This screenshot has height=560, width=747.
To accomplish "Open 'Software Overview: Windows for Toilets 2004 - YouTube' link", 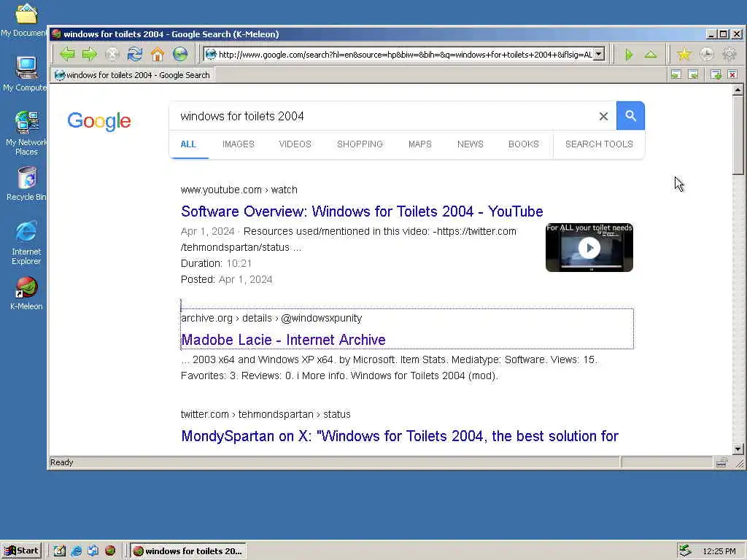I will pos(362,211).
